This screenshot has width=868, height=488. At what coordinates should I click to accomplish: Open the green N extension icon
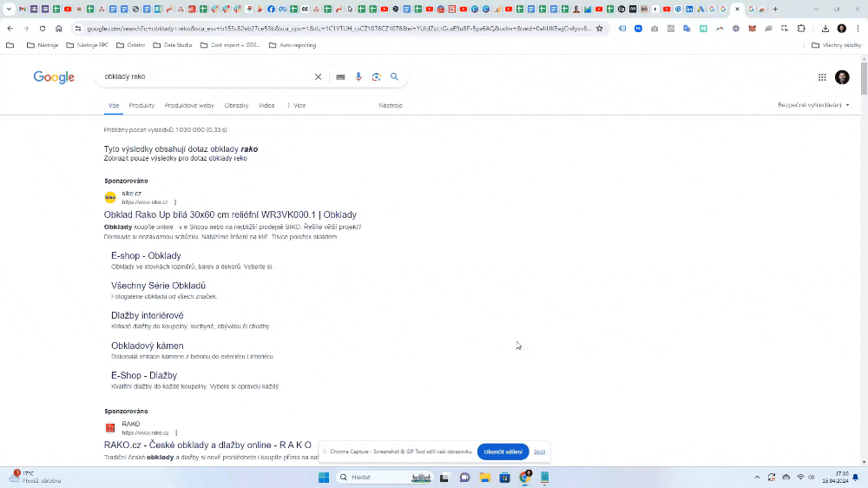pos(703,29)
